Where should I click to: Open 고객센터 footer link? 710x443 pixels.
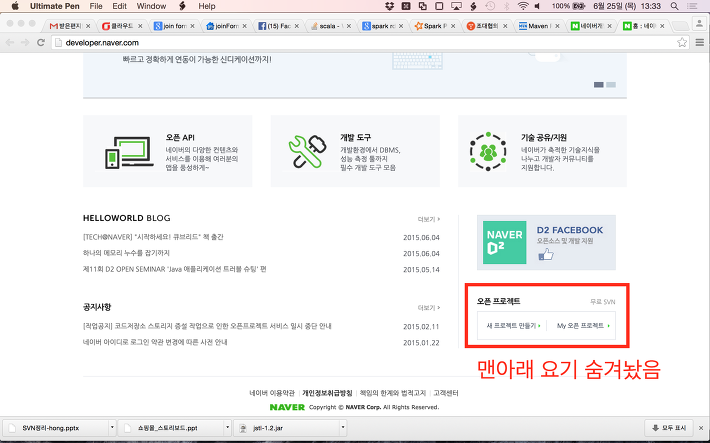(446, 393)
